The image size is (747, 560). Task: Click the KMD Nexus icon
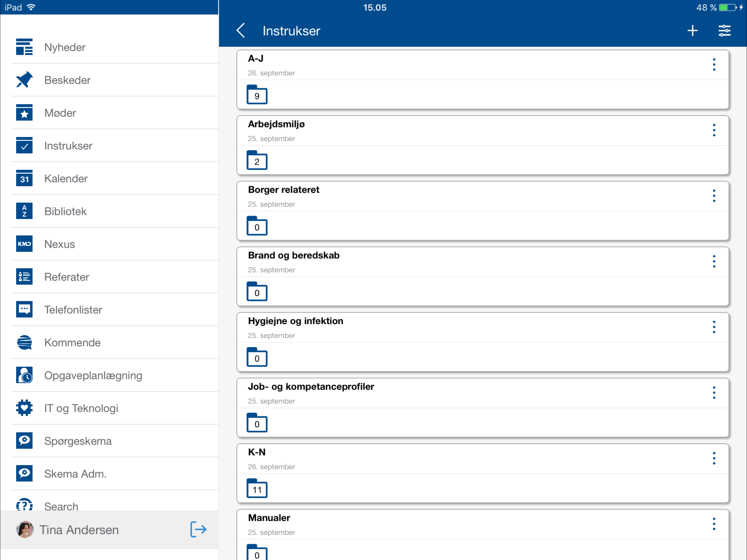(x=24, y=244)
